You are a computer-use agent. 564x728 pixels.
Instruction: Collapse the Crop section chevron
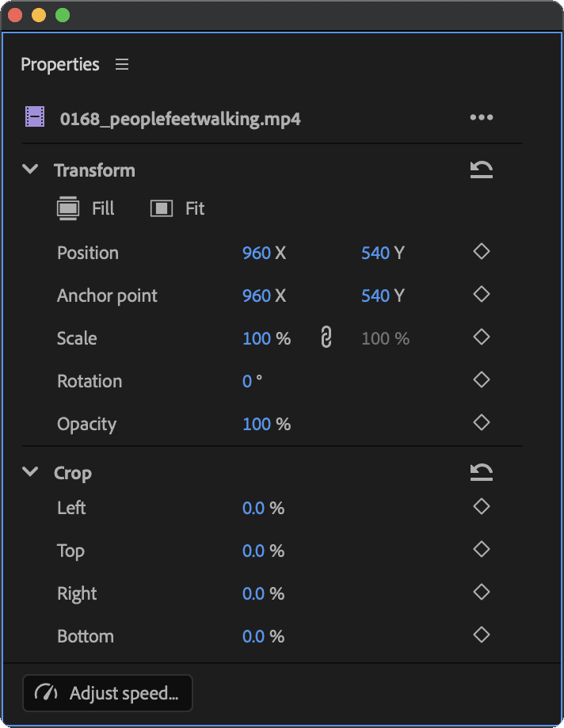[30, 471]
